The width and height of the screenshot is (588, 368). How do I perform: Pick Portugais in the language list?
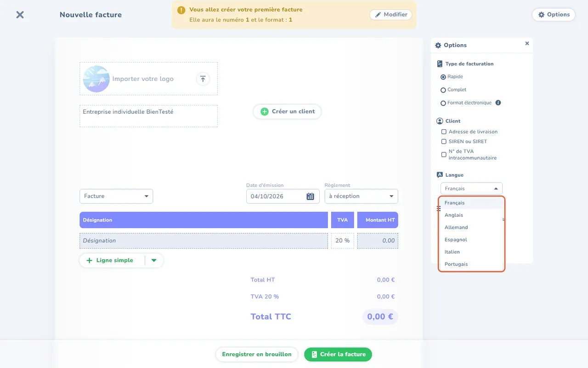[x=472, y=264]
